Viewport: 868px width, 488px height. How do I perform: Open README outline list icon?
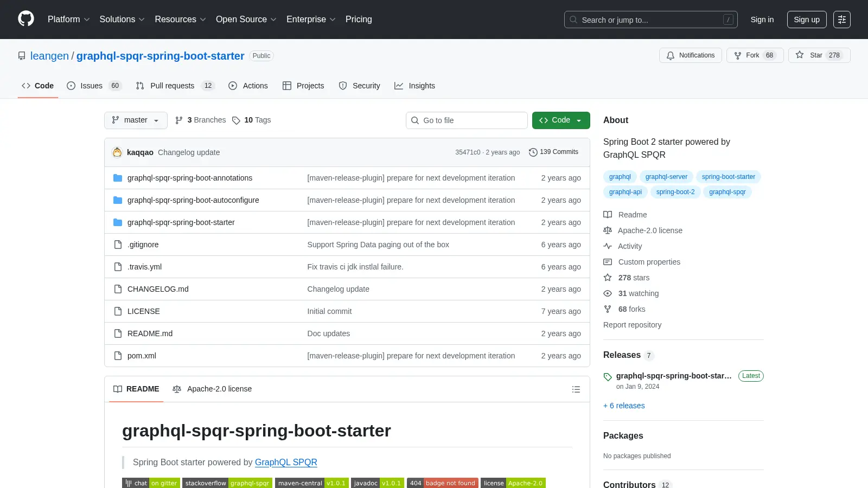[x=576, y=389]
